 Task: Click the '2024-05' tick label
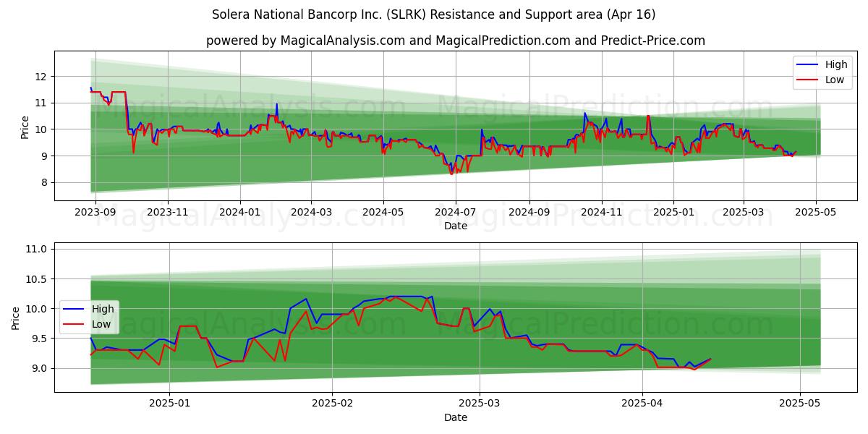pos(383,213)
